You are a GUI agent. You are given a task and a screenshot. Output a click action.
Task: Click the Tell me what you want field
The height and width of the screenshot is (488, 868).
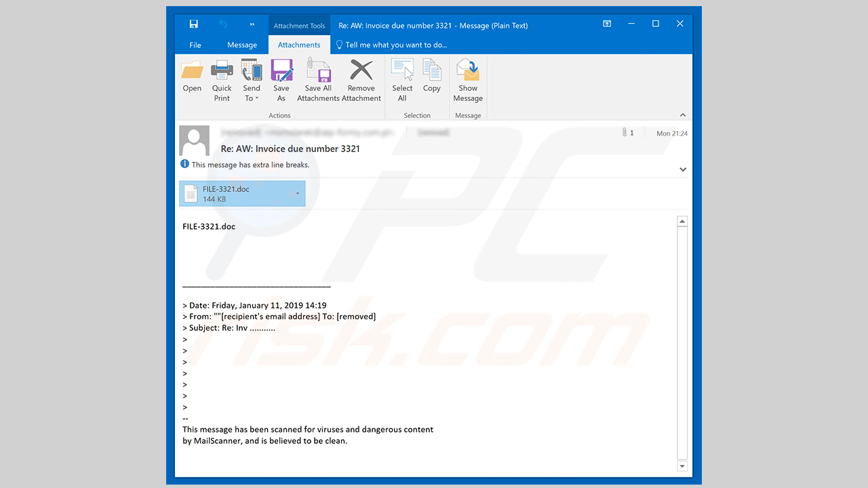tap(396, 45)
